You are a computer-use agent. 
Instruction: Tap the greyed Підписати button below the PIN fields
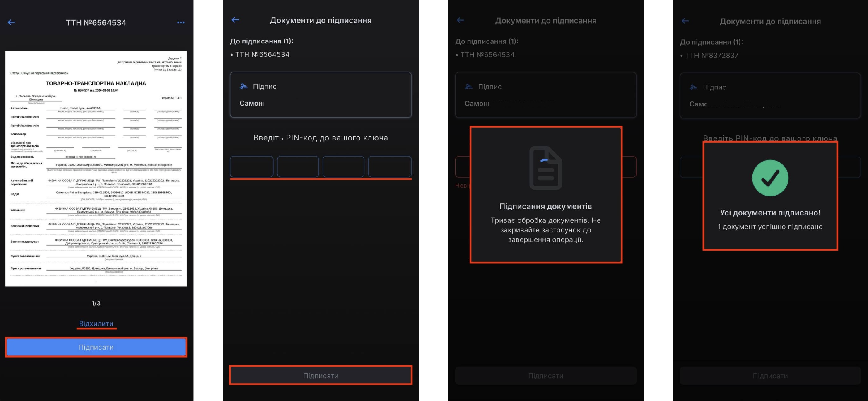321,376
